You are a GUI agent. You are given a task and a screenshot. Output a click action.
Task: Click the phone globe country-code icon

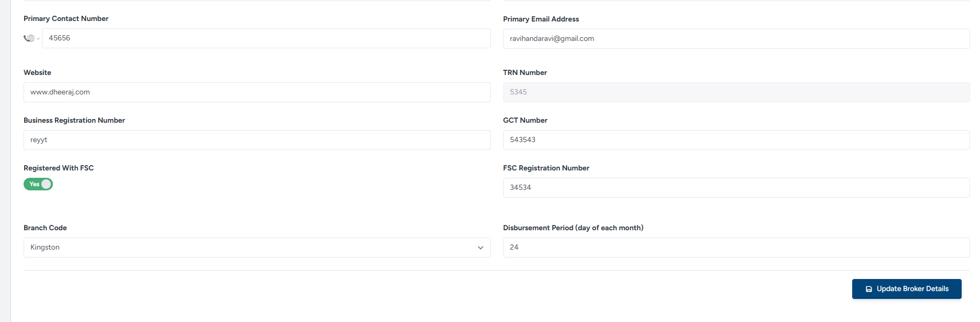click(29, 38)
